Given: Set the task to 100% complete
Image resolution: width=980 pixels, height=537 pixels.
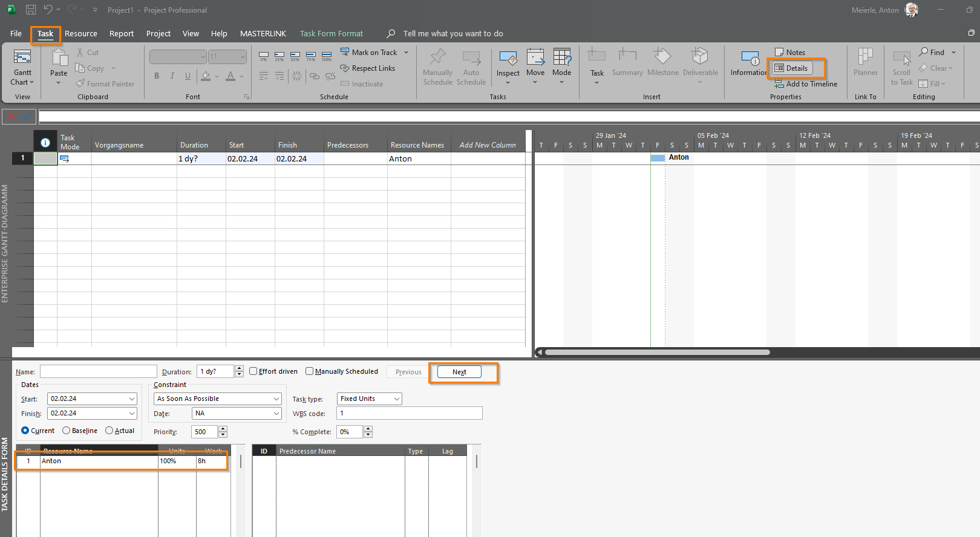Looking at the screenshot, I should click(327, 56).
